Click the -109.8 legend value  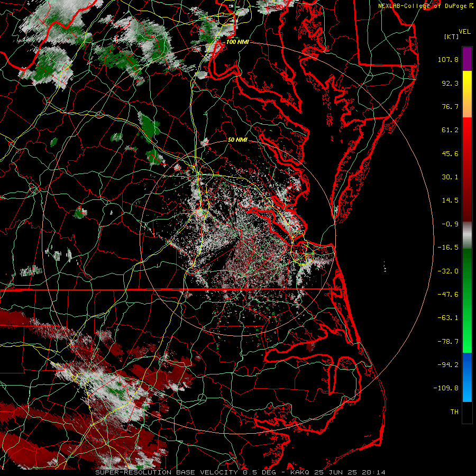446,388
